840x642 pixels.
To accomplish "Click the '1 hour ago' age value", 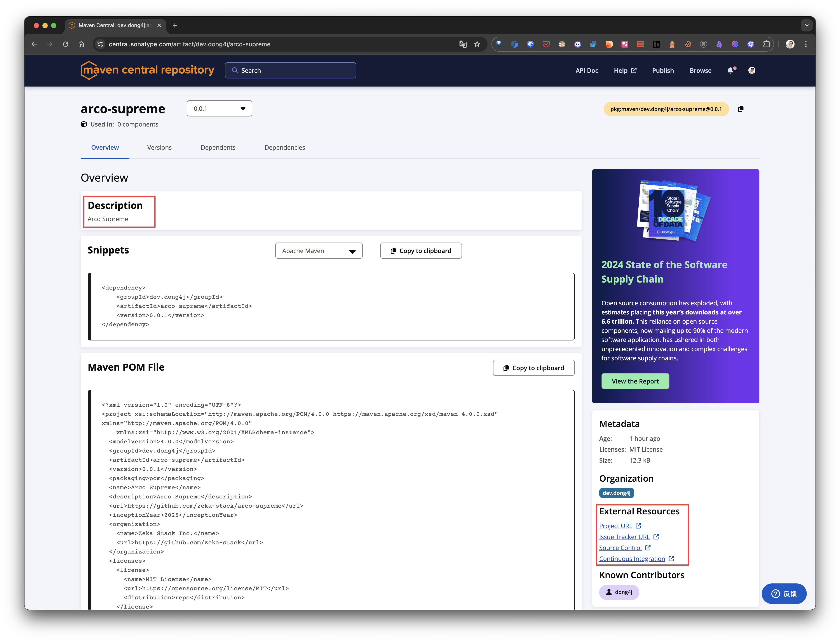I will pos(645,439).
